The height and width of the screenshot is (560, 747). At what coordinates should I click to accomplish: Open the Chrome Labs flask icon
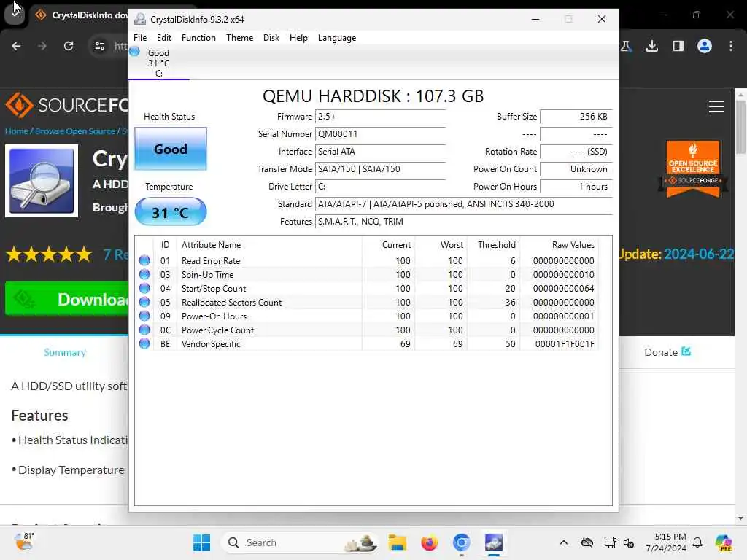pyautogui.click(x=626, y=46)
